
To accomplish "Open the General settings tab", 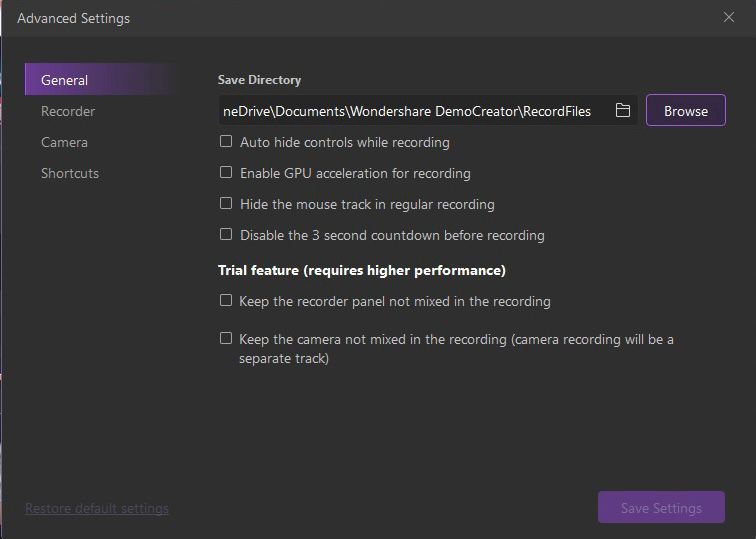I will pos(65,80).
